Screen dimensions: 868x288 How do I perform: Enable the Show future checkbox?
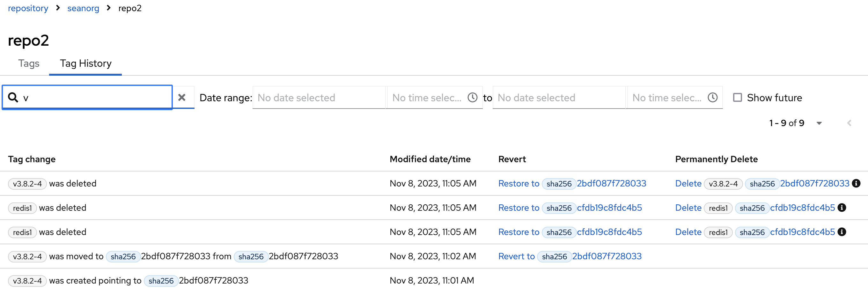tap(738, 97)
